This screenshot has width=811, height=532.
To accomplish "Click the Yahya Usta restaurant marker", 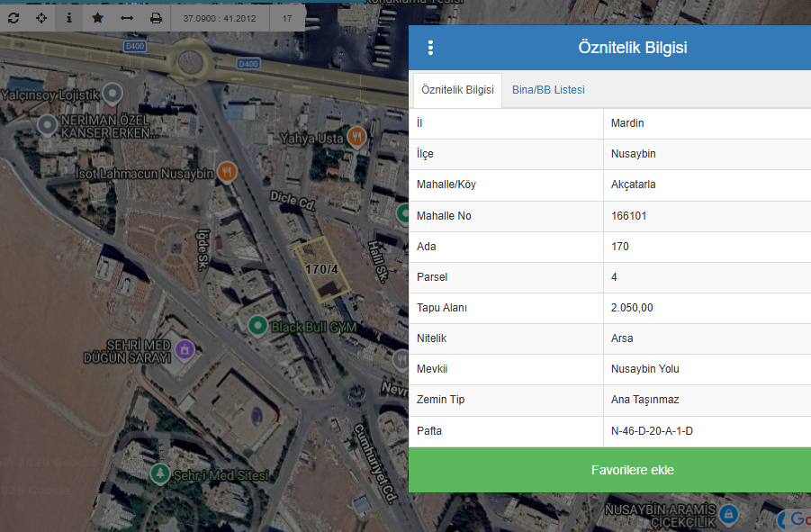I will [357, 137].
